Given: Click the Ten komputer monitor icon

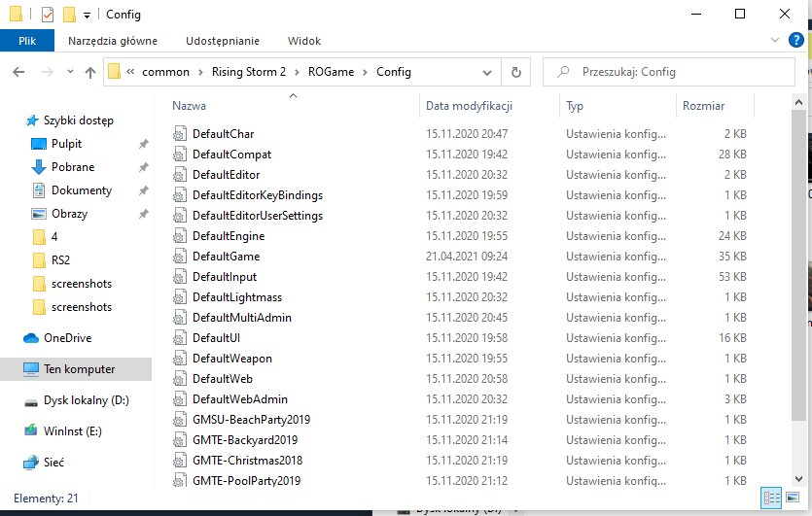Looking at the screenshot, I should pyautogui.click(x=31, y=369).
